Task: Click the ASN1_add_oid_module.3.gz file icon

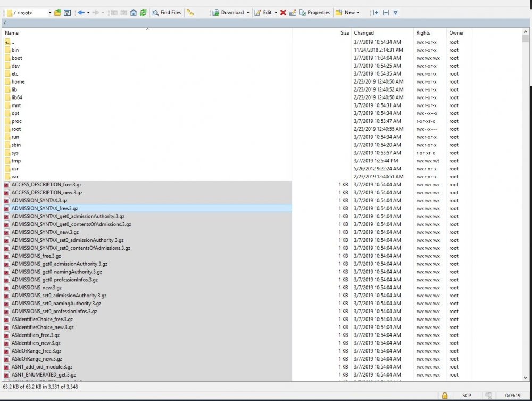Action: click(x=7, y=367)
